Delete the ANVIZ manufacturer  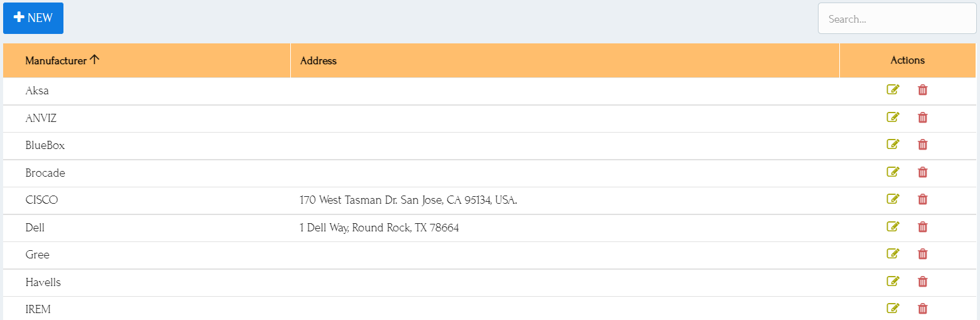click(922, 118)
